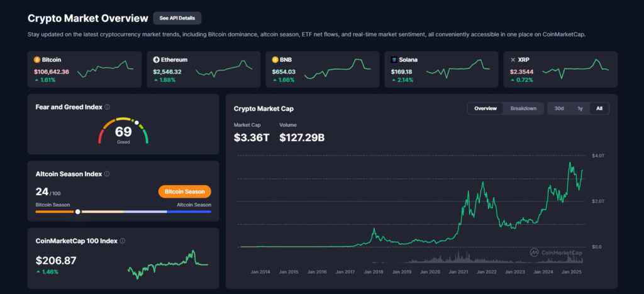Screen dimensions: 644x294
Task: Click the $127.29B volume value
Action: click(302, 138)
